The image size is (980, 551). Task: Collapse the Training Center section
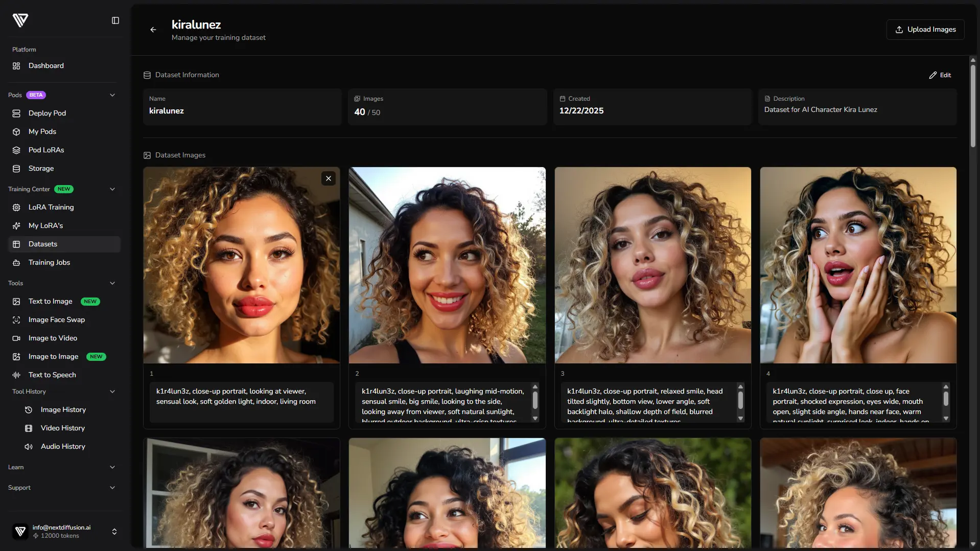112,189
